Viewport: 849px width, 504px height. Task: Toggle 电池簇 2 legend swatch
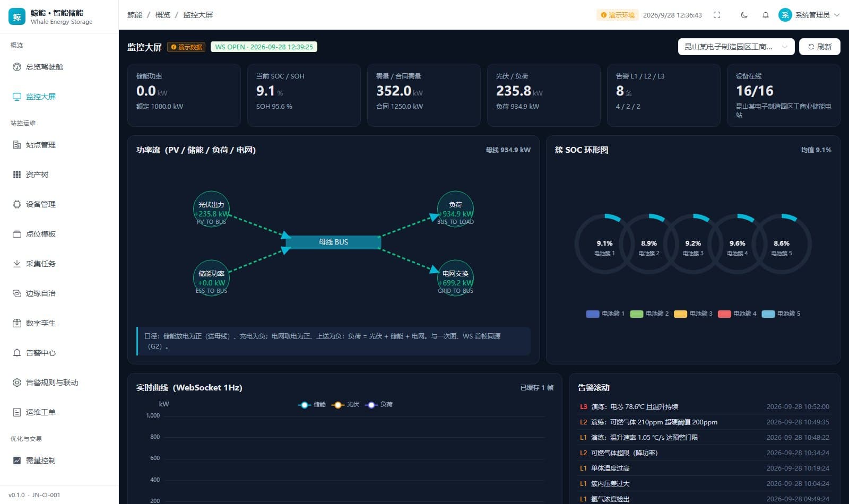[636, 314]
